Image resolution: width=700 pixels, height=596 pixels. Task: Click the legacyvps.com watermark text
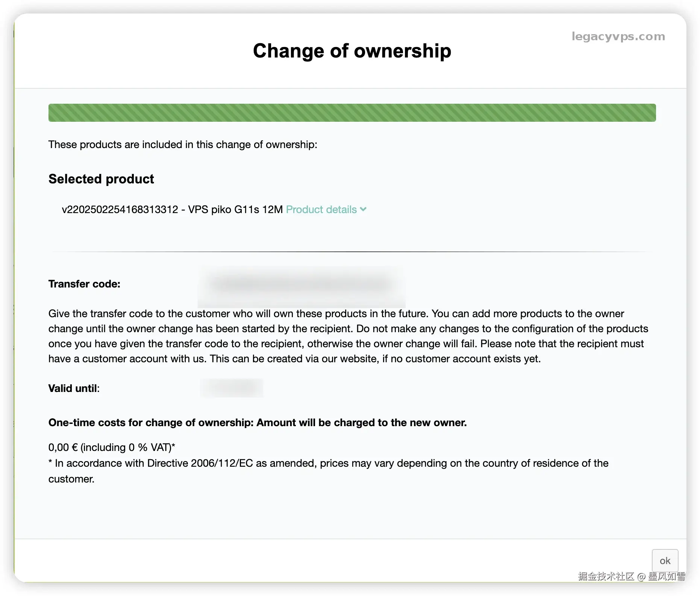pyautogui.click(x=618, y=36)
